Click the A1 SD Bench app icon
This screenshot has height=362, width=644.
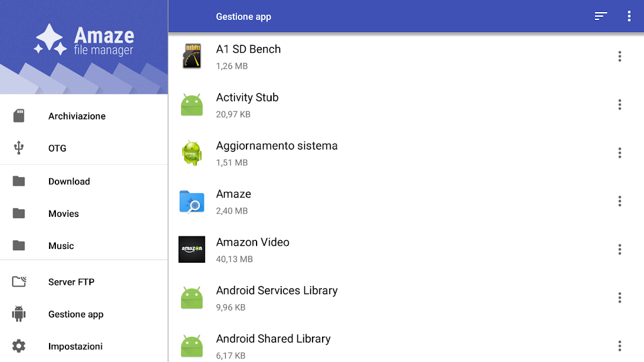tap(192, 57)
